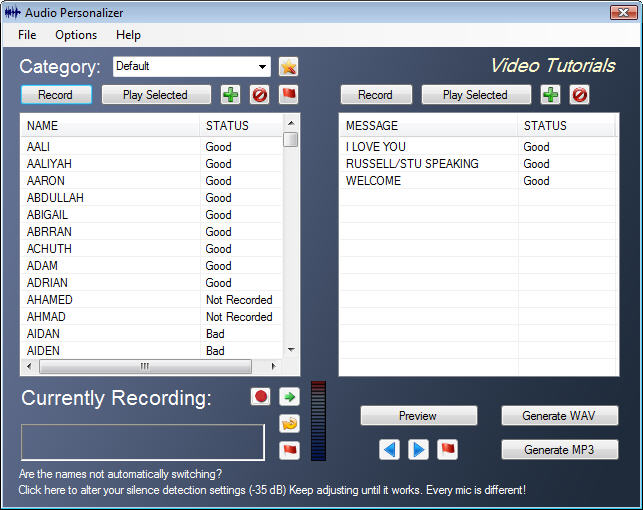Click the red delete icon above messages list
The image size is (643, 510).
[x=580, y=95]
